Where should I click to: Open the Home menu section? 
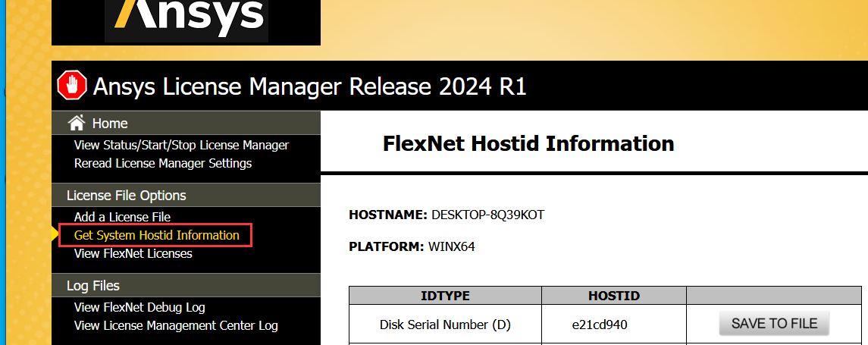click(110, 123)
